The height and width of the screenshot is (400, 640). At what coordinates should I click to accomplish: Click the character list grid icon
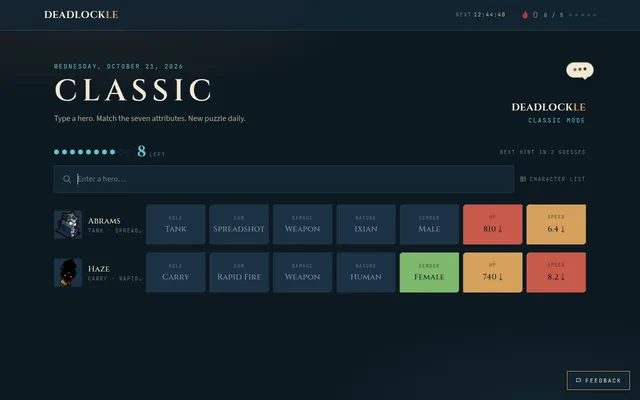(523, 179)
